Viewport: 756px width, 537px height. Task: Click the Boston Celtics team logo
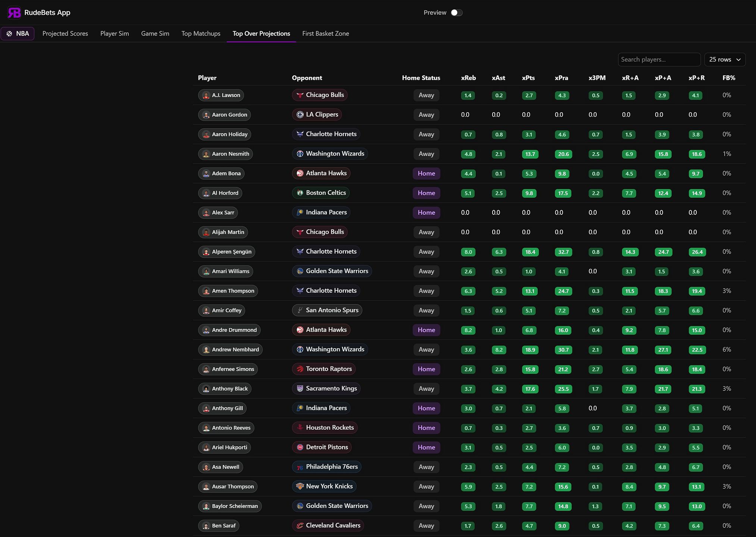click(300, 193)
